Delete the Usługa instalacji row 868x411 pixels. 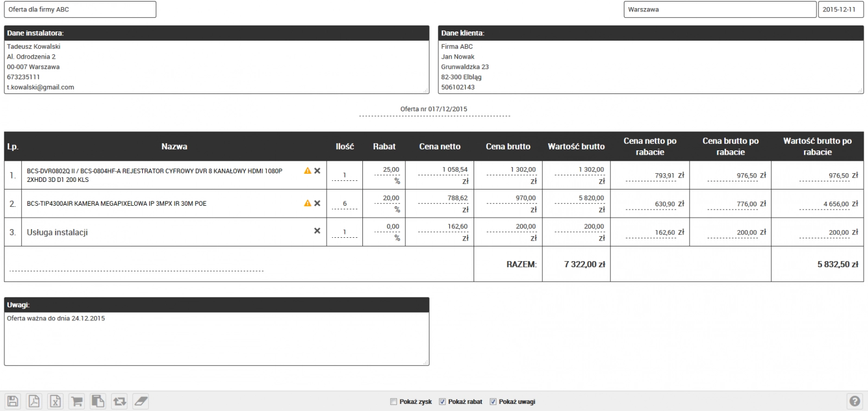coord(317,231)
